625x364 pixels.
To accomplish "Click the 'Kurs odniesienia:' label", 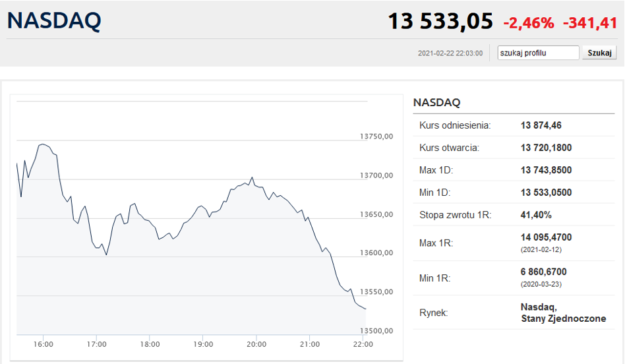I will (x=455, y=125).
